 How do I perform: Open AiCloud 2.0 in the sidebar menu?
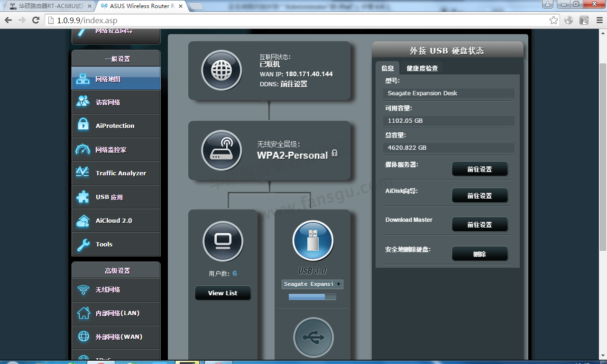pyautogui.click(x=116, y=221)
